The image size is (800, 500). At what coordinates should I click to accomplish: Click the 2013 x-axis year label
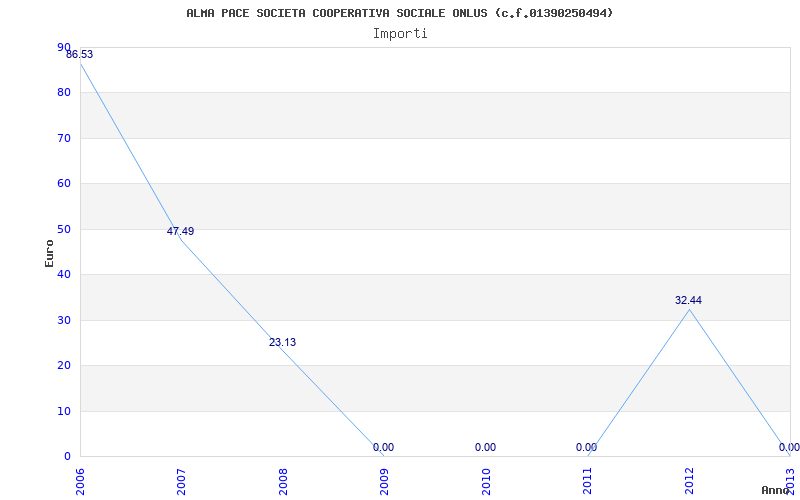(x=790, y=480)
